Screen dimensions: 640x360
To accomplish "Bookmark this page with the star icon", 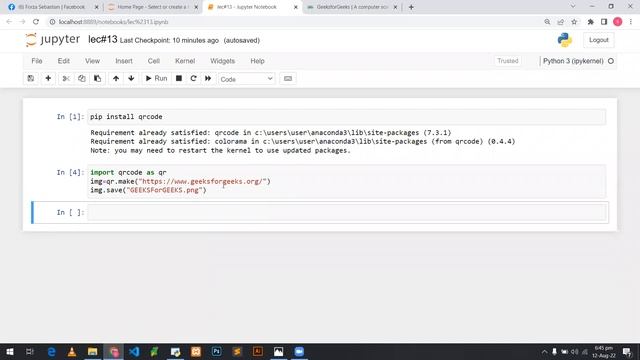I will coord(574,22).
